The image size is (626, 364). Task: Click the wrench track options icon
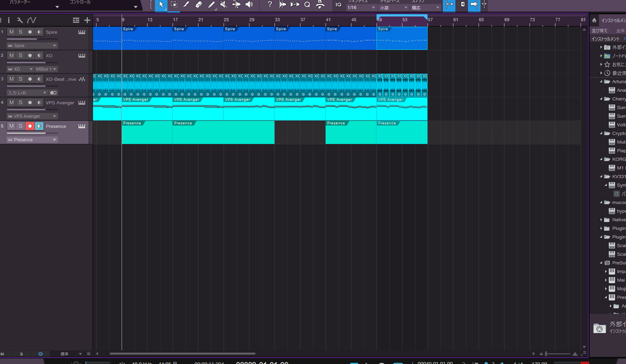tap(20, 20)
